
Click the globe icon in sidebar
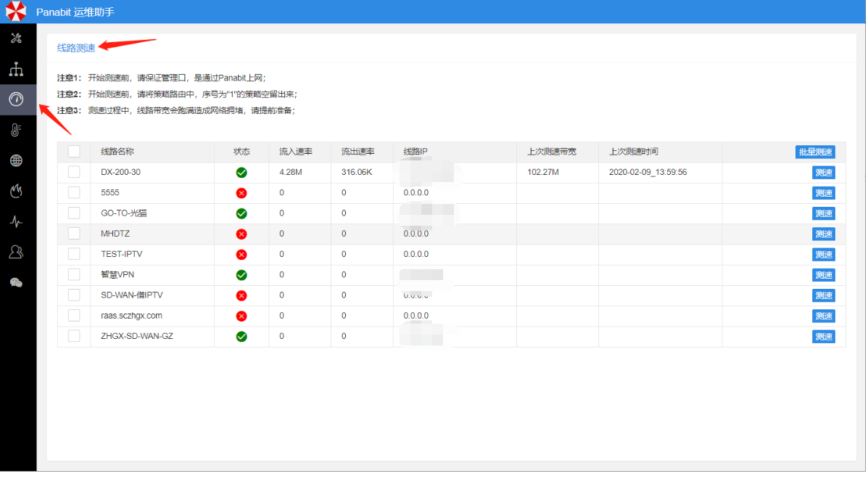(16, 160)
